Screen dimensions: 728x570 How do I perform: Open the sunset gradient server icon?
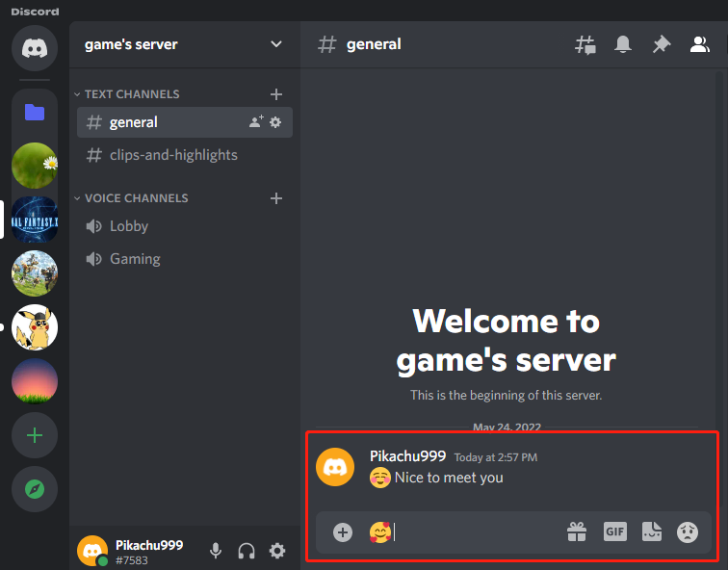(35, 381)
